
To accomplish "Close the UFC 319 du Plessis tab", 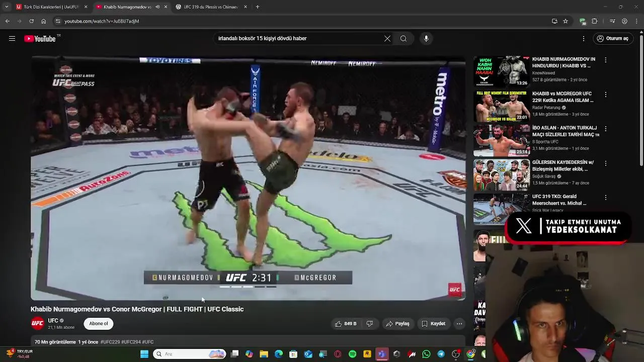I will 246,7.
